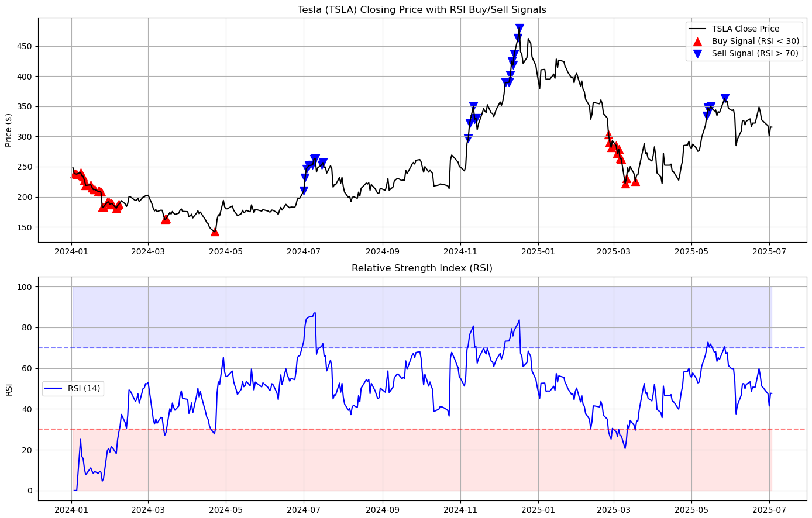Click the "Sell Signal (RSI > 70)" legend label
The height and width of the screenshot is (518, 812).
[755, 53]
